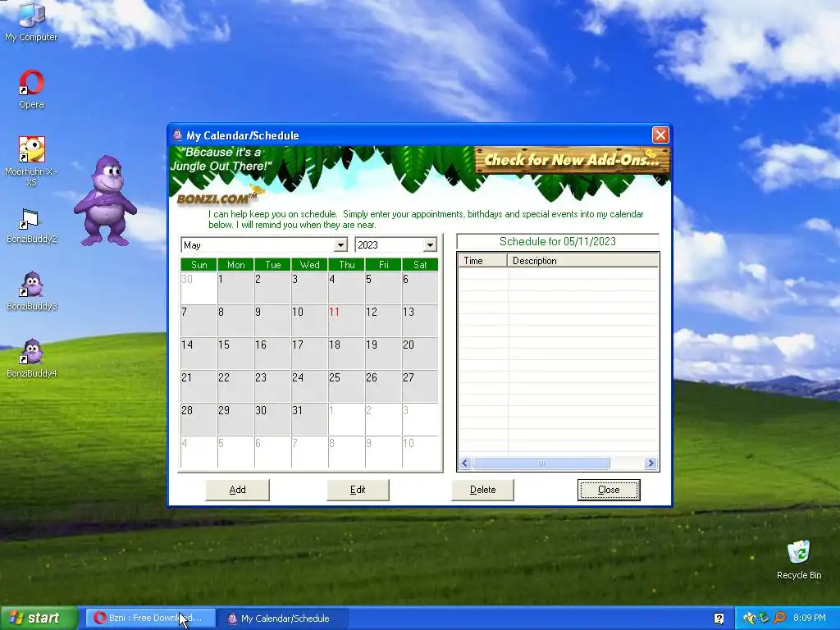840x630 pixels.
Task: Select Moorhuhn X - XS desktop icon
Action: pyautogui.click(x=31, y=161)
